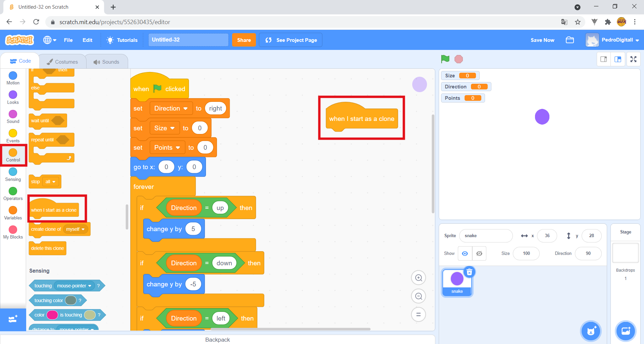Screen dimensions: 644x344
Task: Open the Size variable dropdown in set block
Action: (x=164, y=128)
